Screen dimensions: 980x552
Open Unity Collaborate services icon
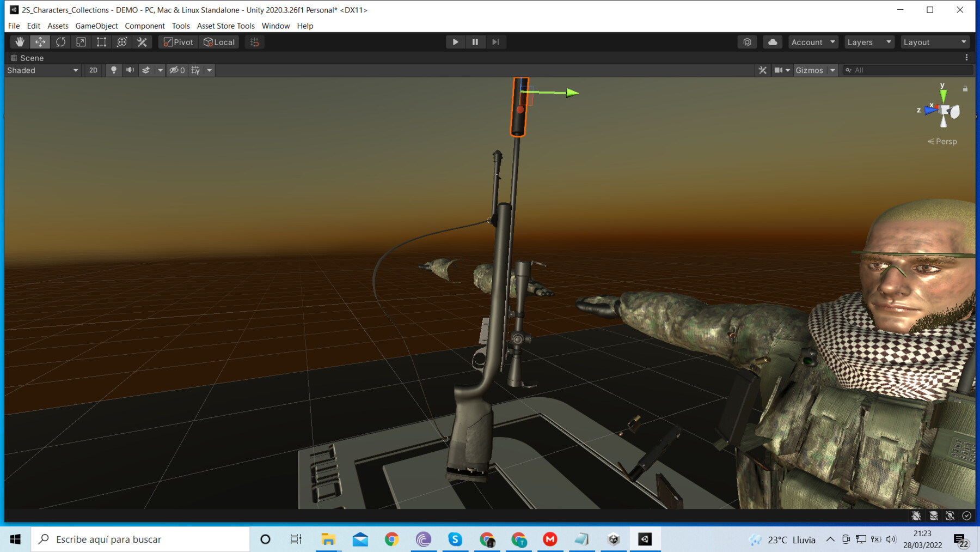(747, 42)
